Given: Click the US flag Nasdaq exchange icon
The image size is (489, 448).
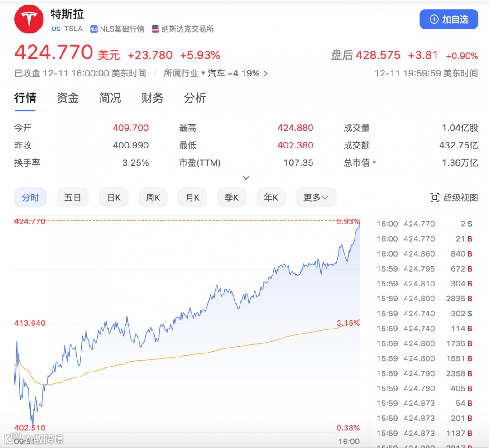Looking at the screenshot, I should (155, 29).
